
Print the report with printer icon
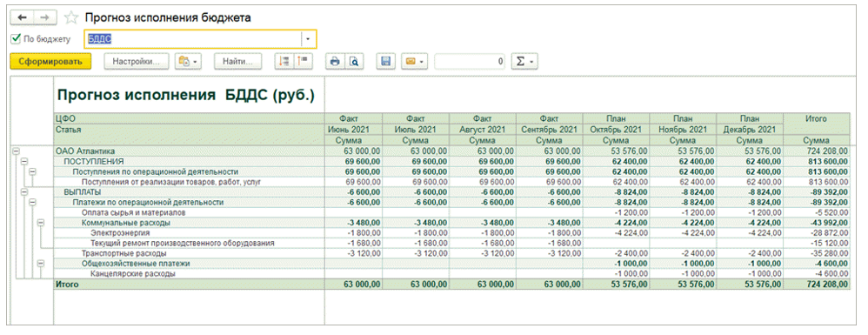(334, 62)
